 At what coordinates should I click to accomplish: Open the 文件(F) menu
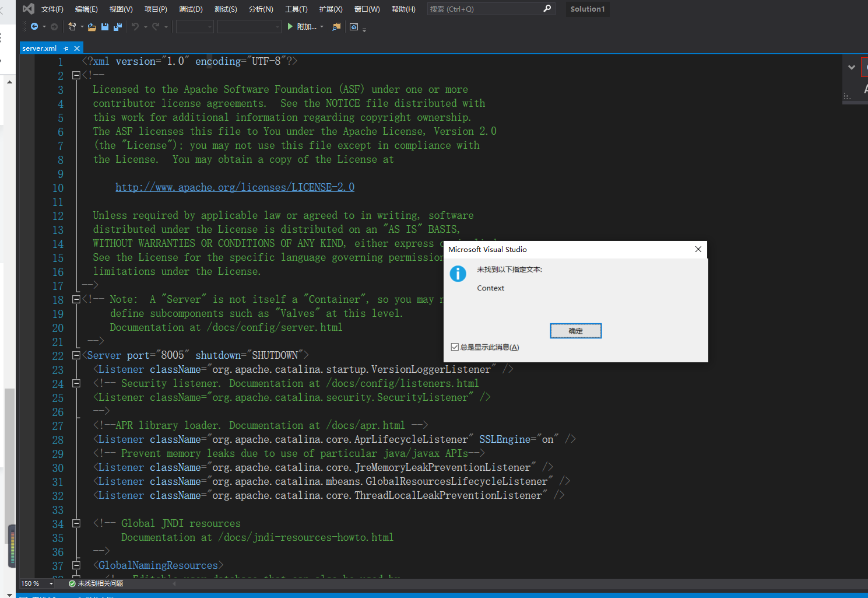point(52,9)
